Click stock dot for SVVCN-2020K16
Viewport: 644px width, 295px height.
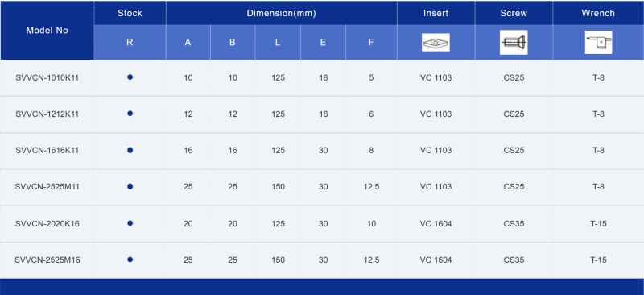point(130,223)
